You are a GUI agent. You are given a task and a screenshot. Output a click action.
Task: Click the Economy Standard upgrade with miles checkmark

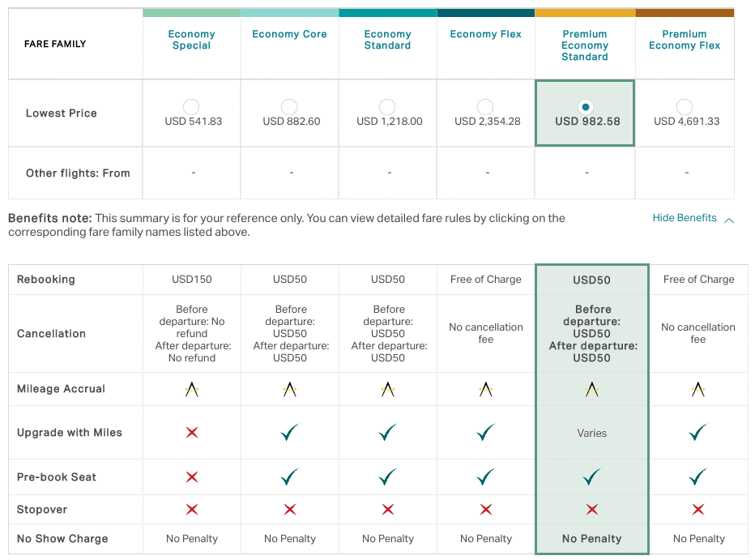click(387, 433)
